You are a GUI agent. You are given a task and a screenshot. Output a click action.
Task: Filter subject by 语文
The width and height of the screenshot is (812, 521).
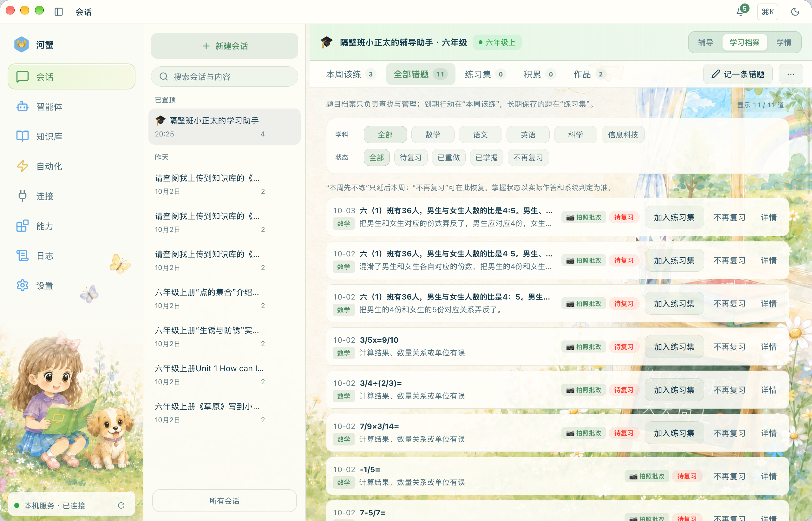pos(480,135)
